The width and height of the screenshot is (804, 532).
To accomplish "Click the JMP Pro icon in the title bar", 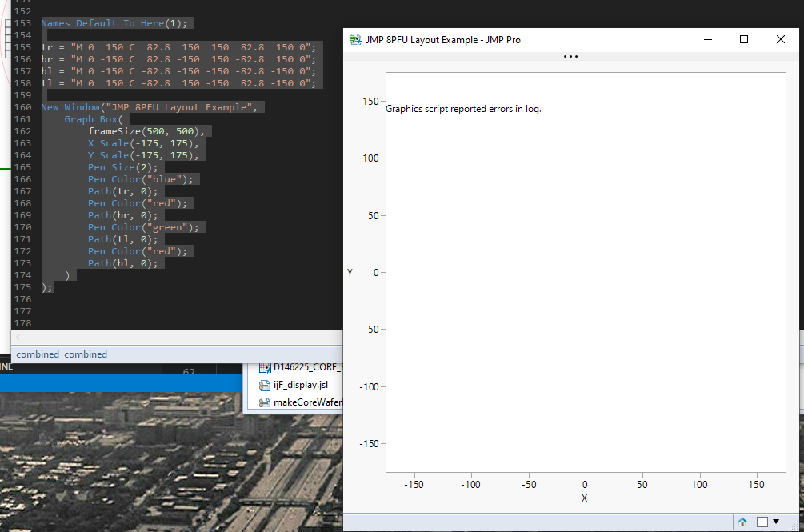I will click(x=355, y=40).
